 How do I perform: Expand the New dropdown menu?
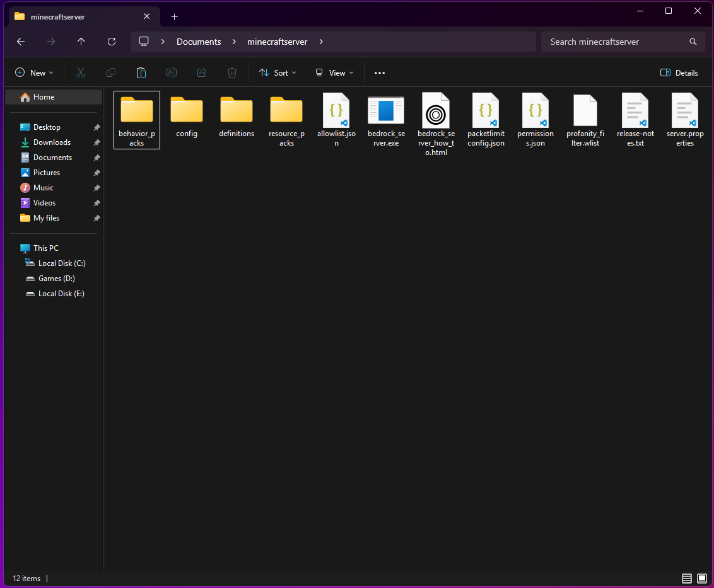tap(34, 73)
